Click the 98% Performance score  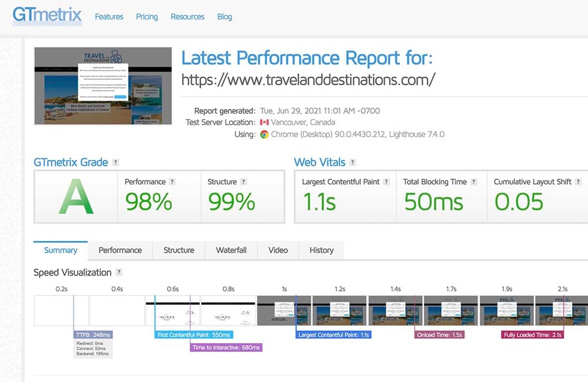pyautogui.click(x=149, y=202)
